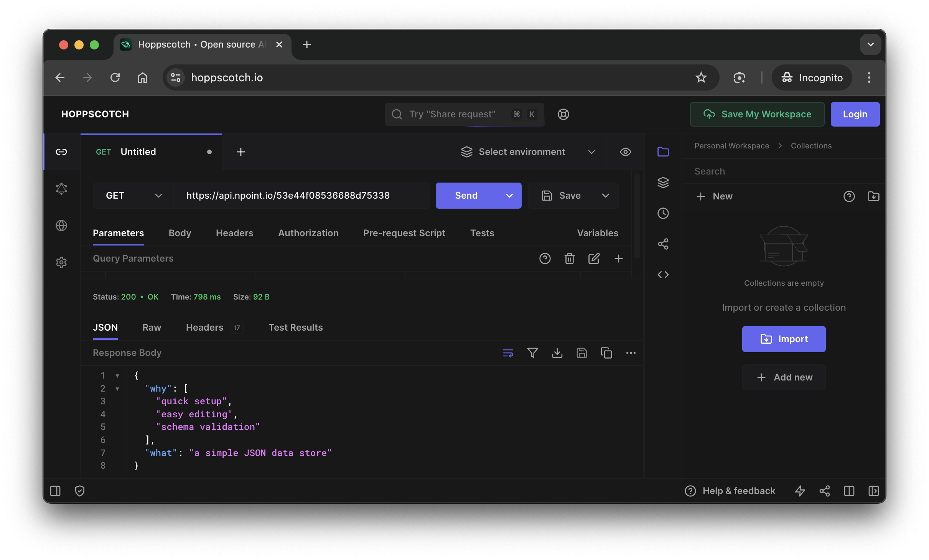The height and width of the screenshot is (560, 929).
Task: Filter the response body
Action: pos(533,353)
